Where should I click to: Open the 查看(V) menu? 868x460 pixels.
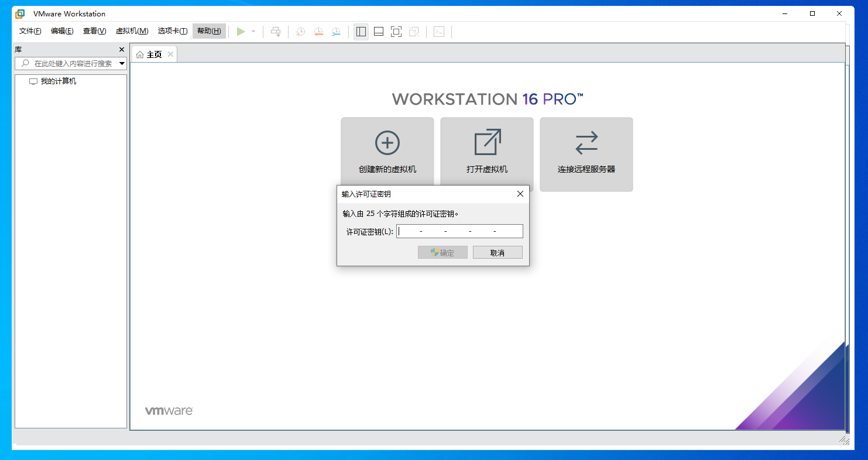point(95,31)
